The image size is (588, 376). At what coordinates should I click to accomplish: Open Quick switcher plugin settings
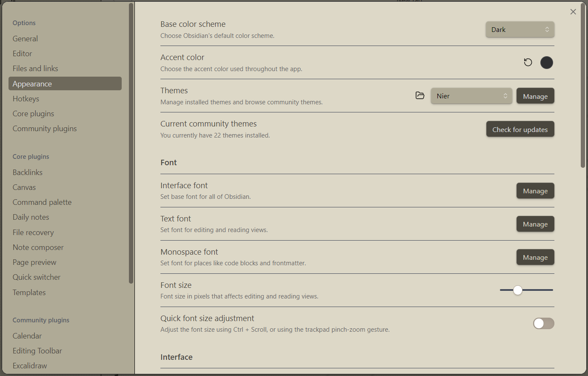(65, 277)
